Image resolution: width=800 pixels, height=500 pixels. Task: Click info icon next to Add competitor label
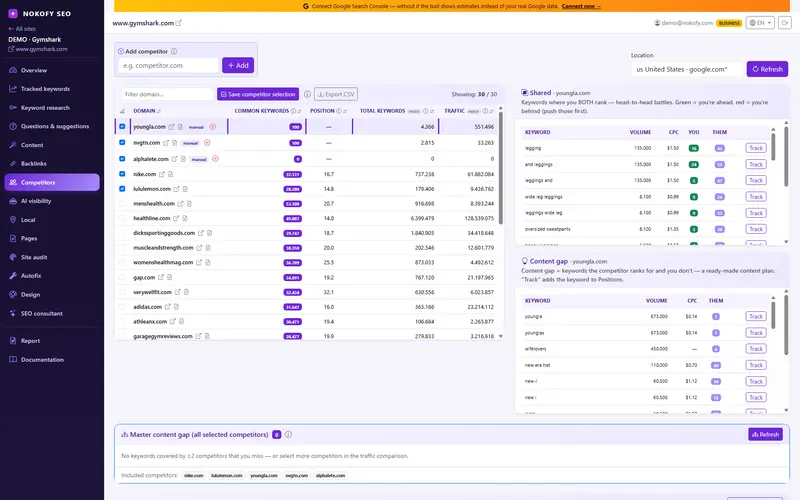174,52
